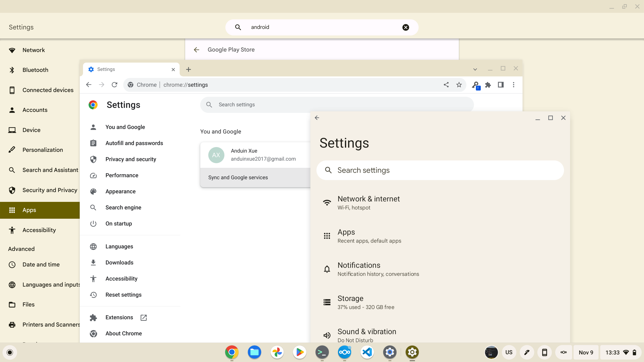Viewport: 644px width, 362px height.
Task: Click the share icon in the address bar
Action: tap(446, 85)
